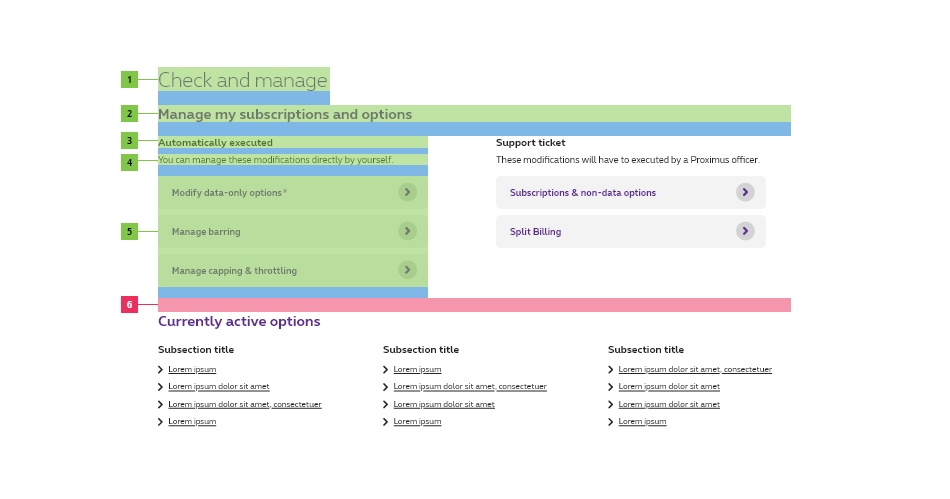The width and height of the screenshot is (950, 499).
Task: Click the arrow icon on Split Billing
Action: pyautogui.click(x=745, y=231)
